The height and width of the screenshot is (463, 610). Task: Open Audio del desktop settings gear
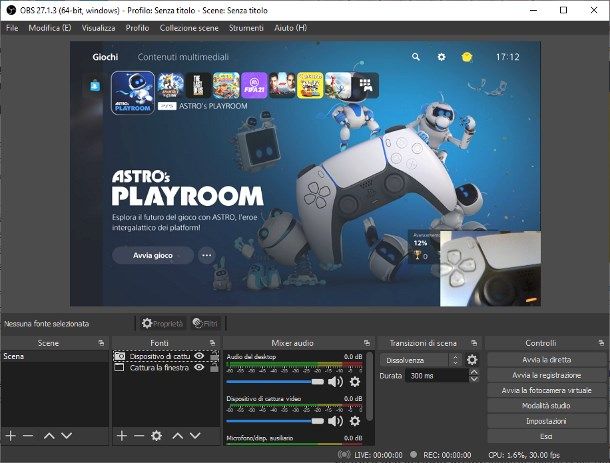pyautogui.click(x=355, y=382)
